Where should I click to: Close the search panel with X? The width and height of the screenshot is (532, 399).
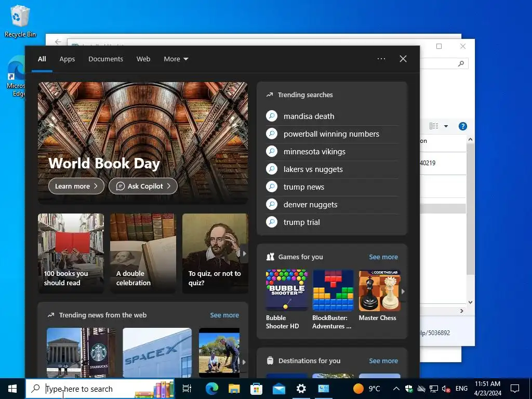(x=403, y=59)
